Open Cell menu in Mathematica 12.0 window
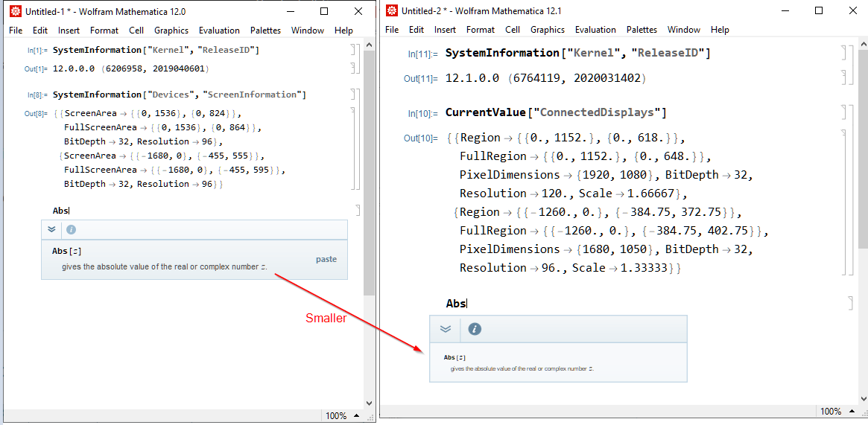This screenshot has height=425, width=868. [x=136, y=31]
